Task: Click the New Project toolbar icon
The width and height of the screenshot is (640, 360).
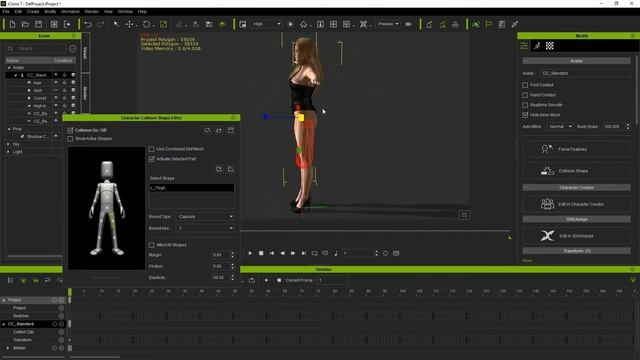Action: 12,24
